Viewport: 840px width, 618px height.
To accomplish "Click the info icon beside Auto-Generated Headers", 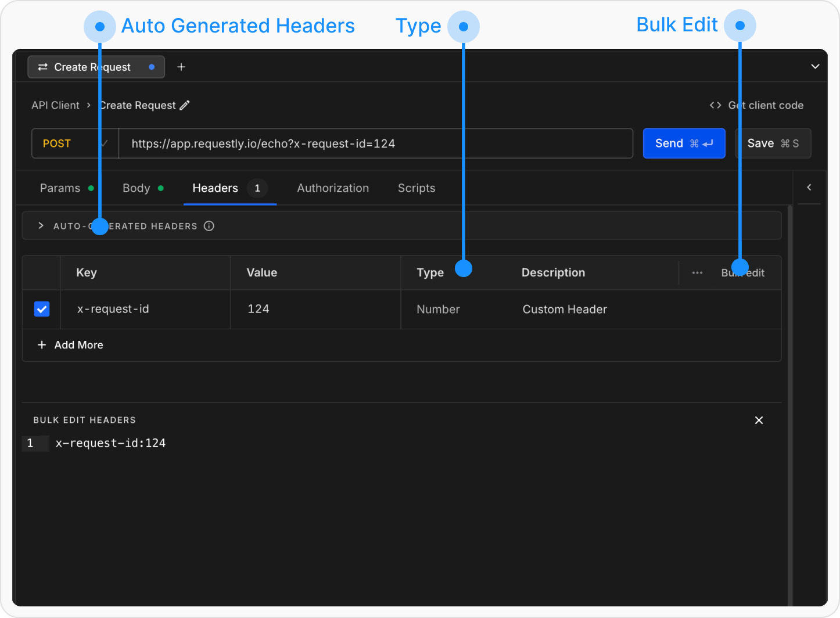I will 209,226.
